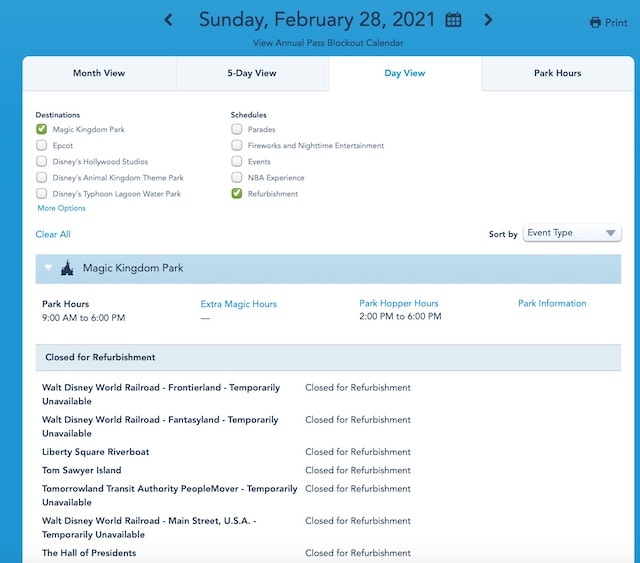
Task: Open View Annual Pass Blockout Calendar link
Action: click(328, 43)
